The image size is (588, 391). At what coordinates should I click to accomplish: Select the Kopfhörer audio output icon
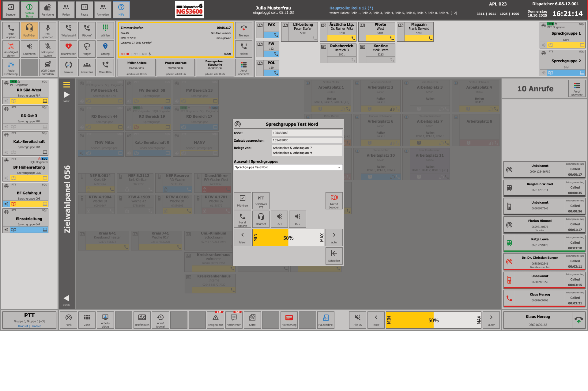click(x=29, y=30)
